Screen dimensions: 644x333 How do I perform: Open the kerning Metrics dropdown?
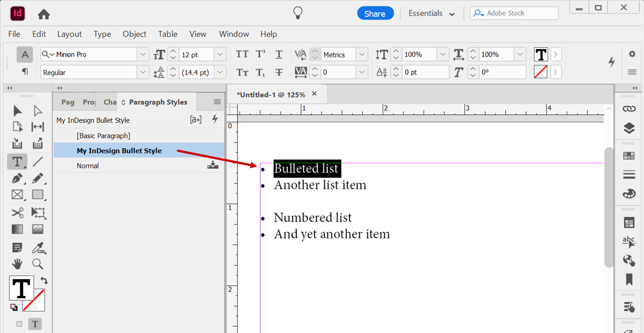(362, 54)
